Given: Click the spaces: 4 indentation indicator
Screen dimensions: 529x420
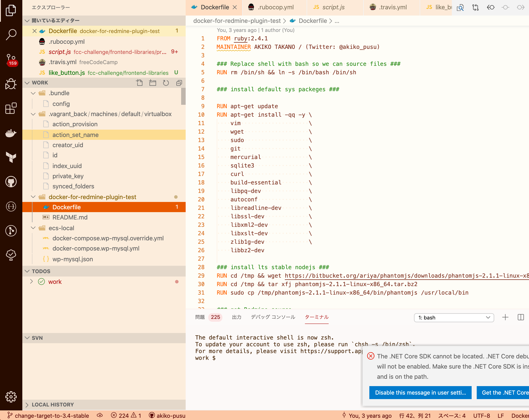Looking at the screenshot, I should click(x=452, y=415).
